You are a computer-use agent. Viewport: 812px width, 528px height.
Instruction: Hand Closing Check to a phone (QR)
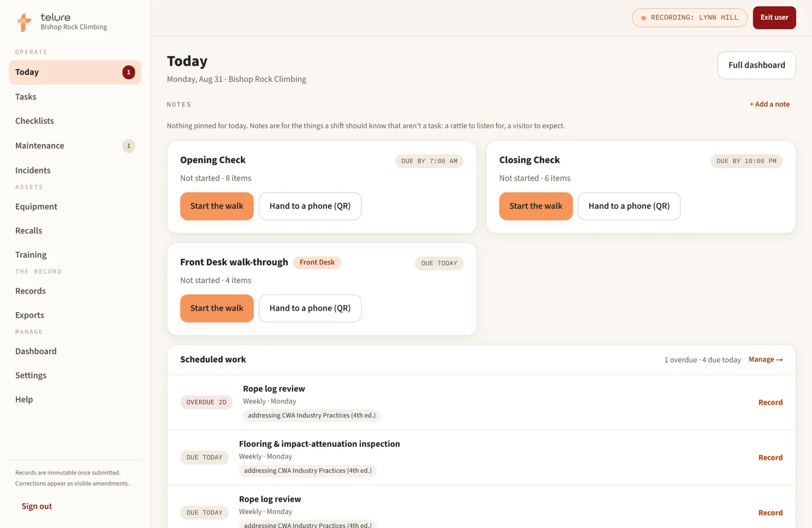(629, 206)
